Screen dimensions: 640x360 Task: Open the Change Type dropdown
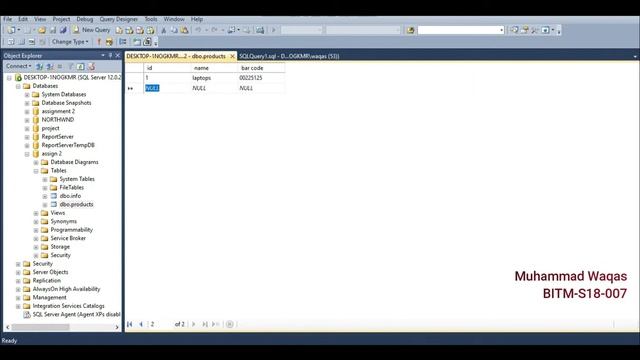click(x=70, y=42)
